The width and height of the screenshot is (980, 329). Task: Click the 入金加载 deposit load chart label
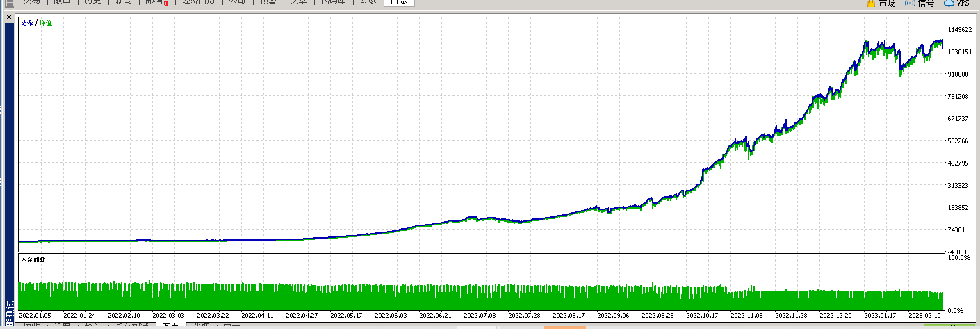coord(33,259)
